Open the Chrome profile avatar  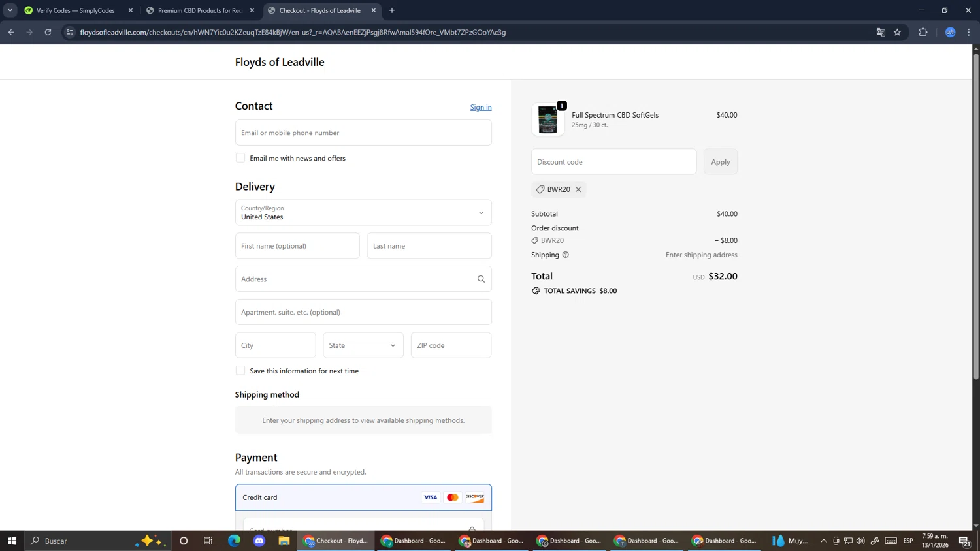[951, 32]
